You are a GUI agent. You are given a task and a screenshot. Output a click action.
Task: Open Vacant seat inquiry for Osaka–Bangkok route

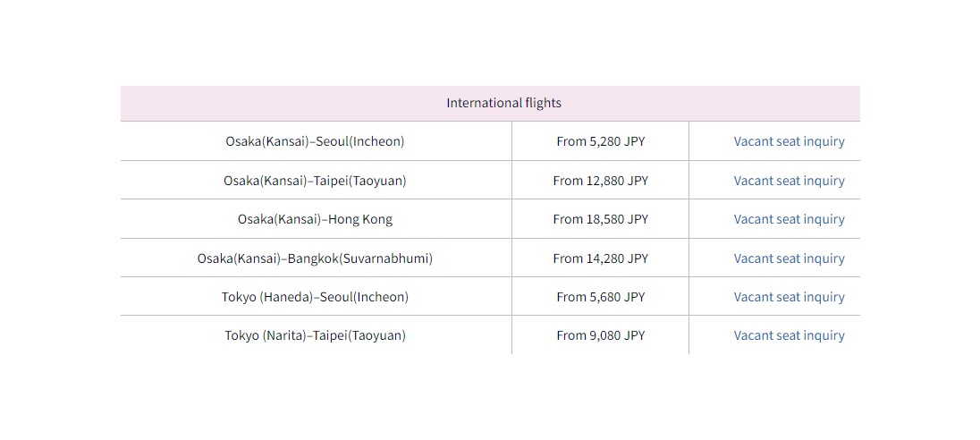click(x=789, y=258)
